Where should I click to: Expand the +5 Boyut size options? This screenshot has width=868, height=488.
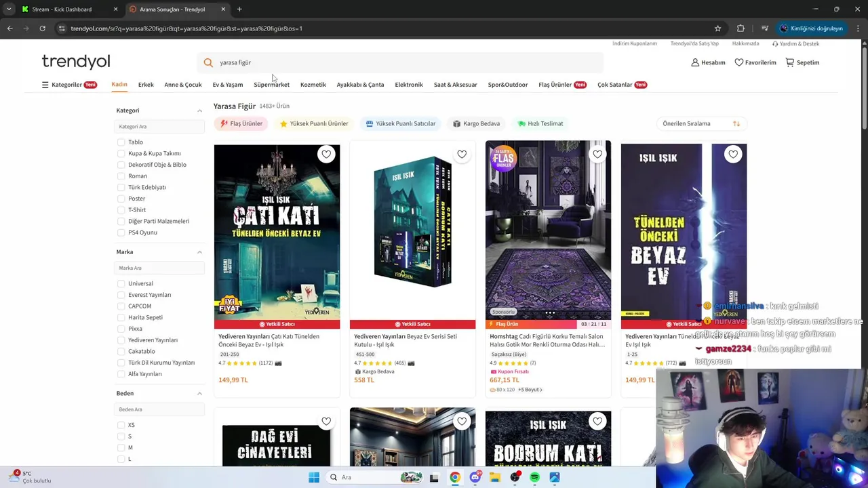[x=530, y=390]
